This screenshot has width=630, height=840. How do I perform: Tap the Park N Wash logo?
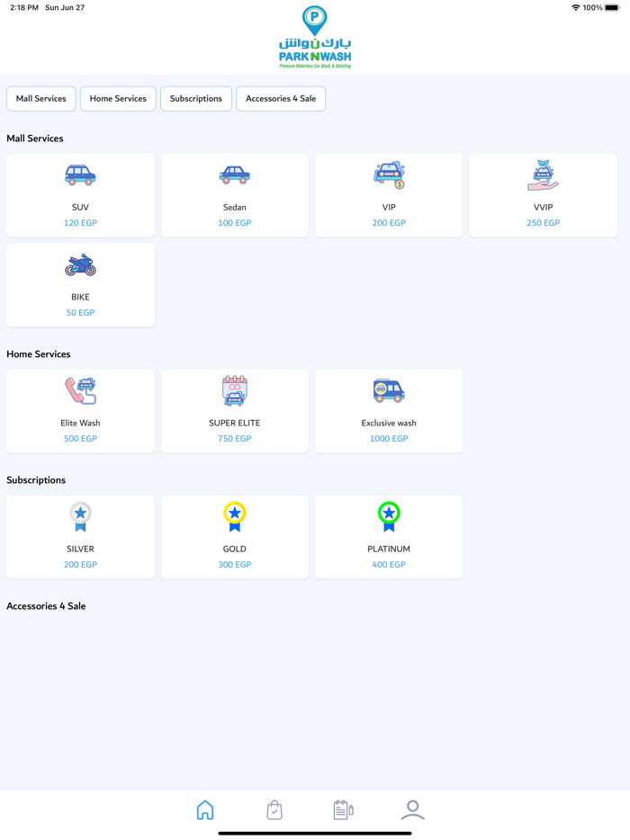(x=315, y=37)
